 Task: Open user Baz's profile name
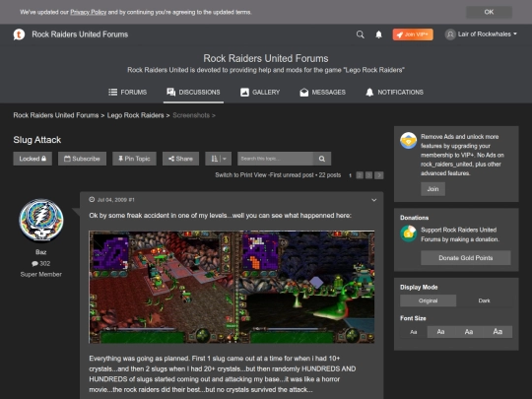point(41,252)
